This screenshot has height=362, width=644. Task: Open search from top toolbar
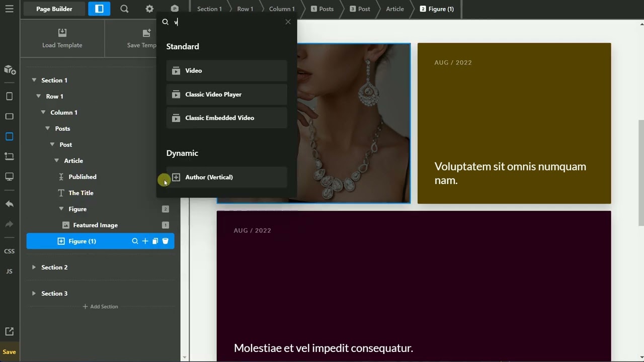coord(124,9)
